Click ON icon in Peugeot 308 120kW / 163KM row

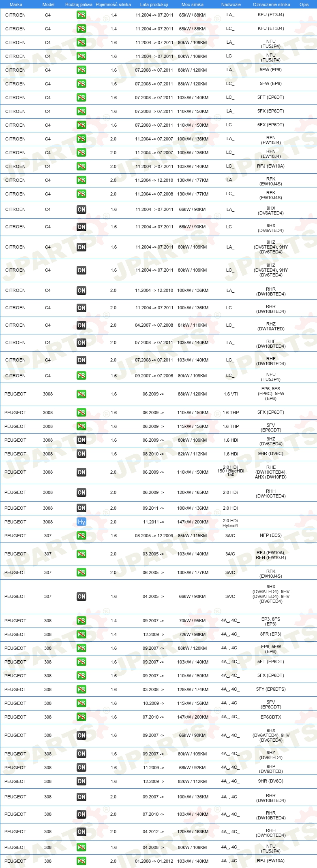81,832
